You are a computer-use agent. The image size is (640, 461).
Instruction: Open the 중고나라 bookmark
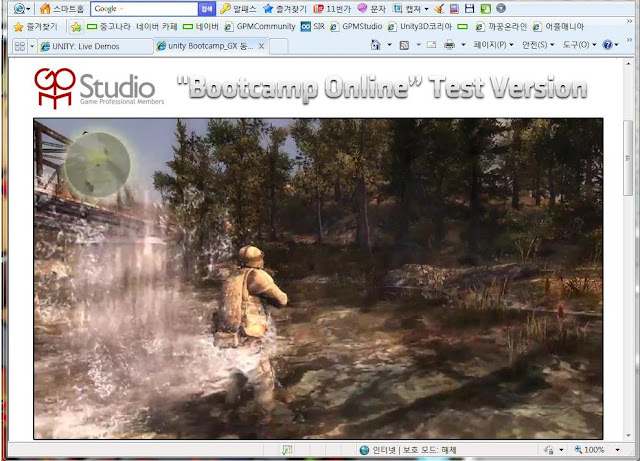(x=109, y=27)
